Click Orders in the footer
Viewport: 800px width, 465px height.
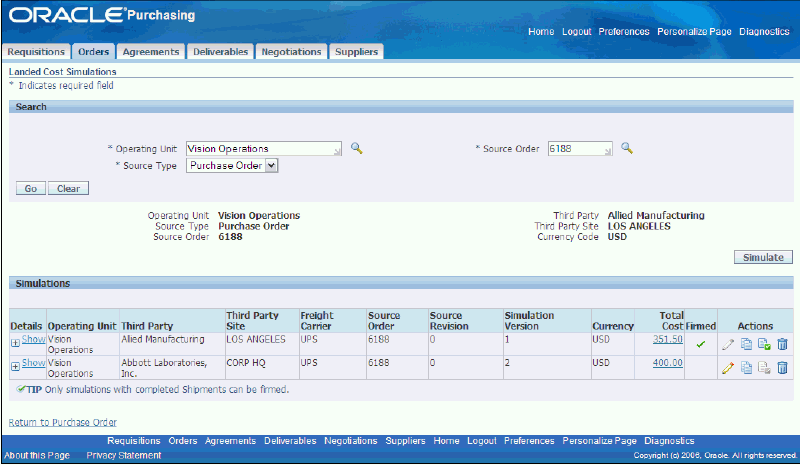click(x=183, y=440)
